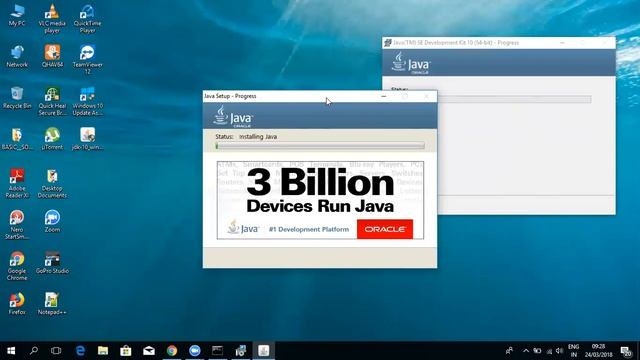This screenshot has height=360, width=640.
Task: Click the '#1 Development Platform' banner text
Action: pyautogui.click(x=309, y=229)
